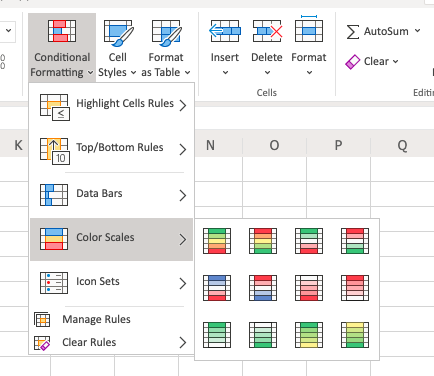Open the Format as Table dropdown arrow
This screenshot has width=434, height=376.
click(x=188, y=72)
